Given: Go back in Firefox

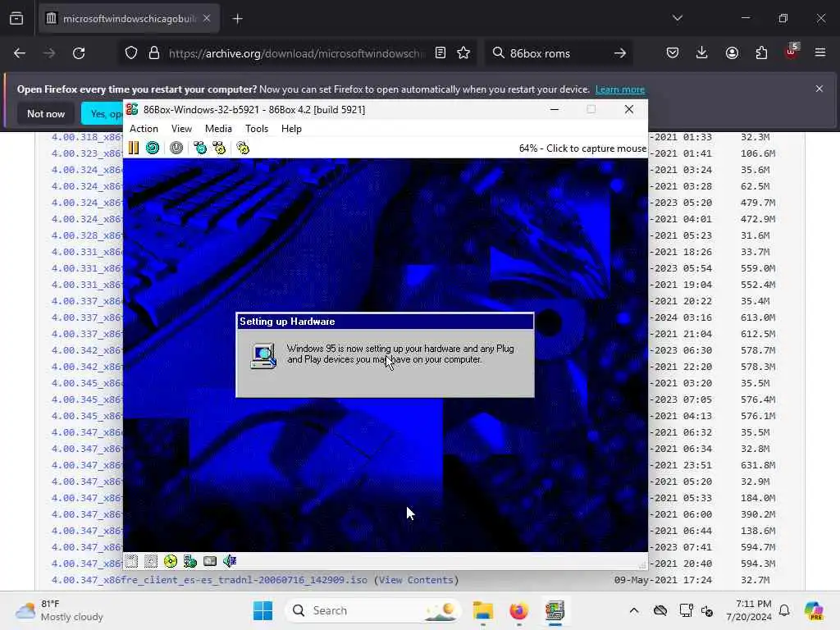Looking at the screenshot, I should [20, 53].
